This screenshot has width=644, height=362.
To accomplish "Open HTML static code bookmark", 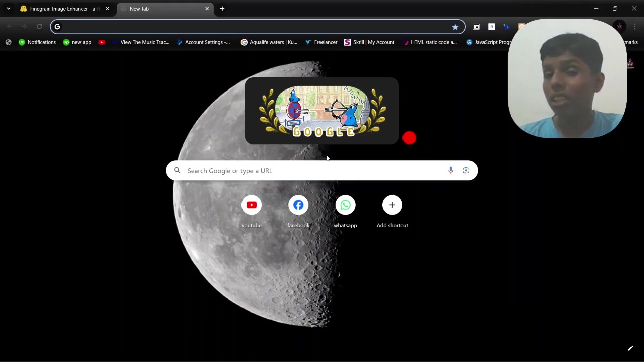I will click(430, 42).
